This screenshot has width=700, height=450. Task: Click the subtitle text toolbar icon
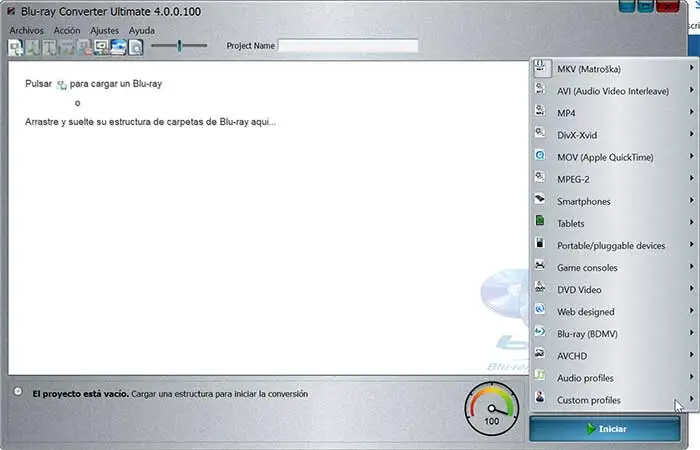pos(50,47)
